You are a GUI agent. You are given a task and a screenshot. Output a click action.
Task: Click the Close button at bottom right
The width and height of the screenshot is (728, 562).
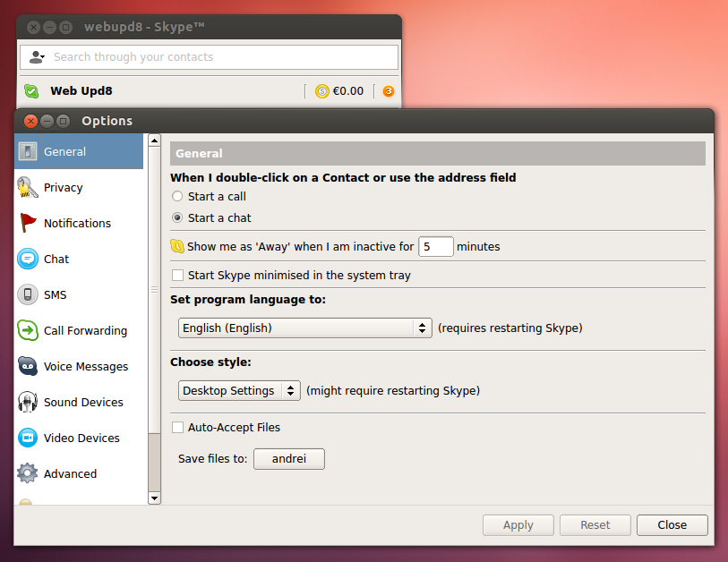[x=672, y=525]
